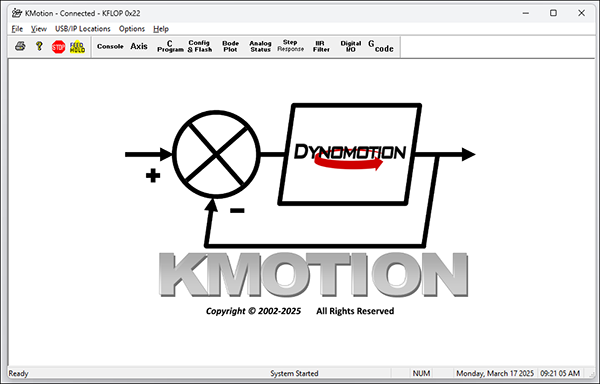Click the KMotion app icon in title bar
600x384 pixels.
(17, 13)
